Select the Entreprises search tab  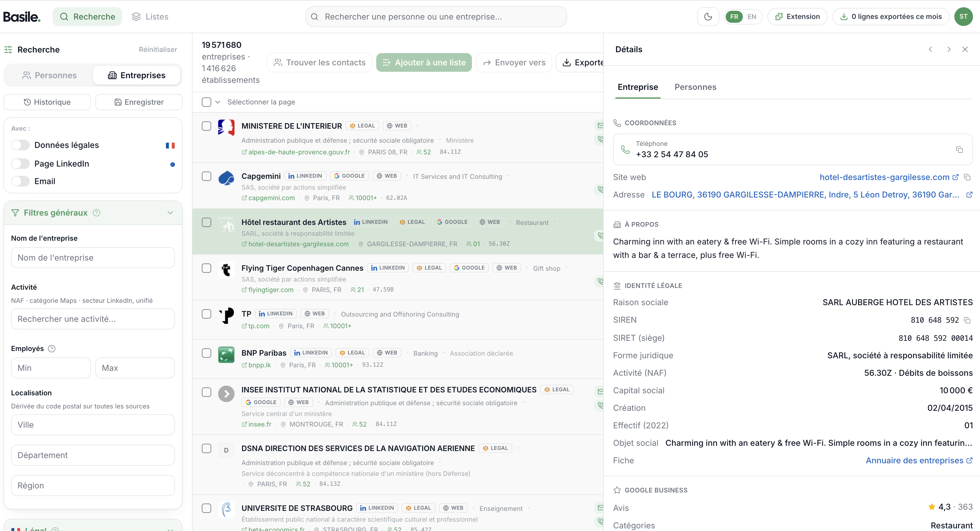coord(137,75)
